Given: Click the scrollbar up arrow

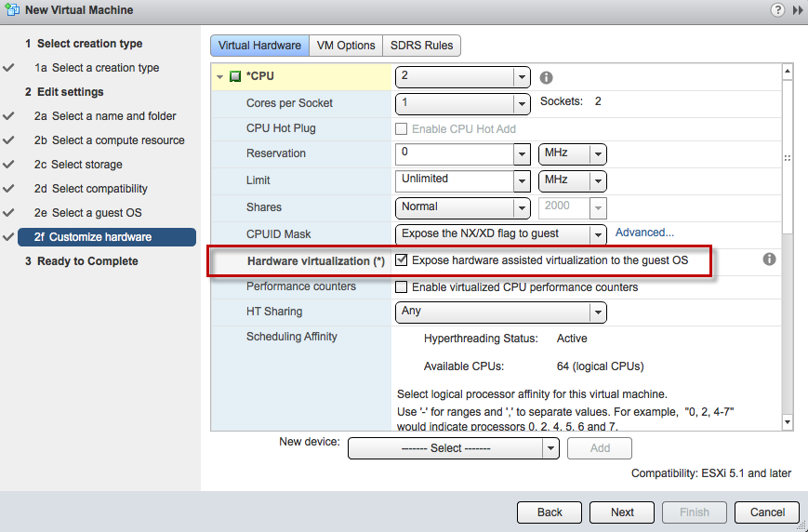Looking at the screenshot, I should [787, 72].
